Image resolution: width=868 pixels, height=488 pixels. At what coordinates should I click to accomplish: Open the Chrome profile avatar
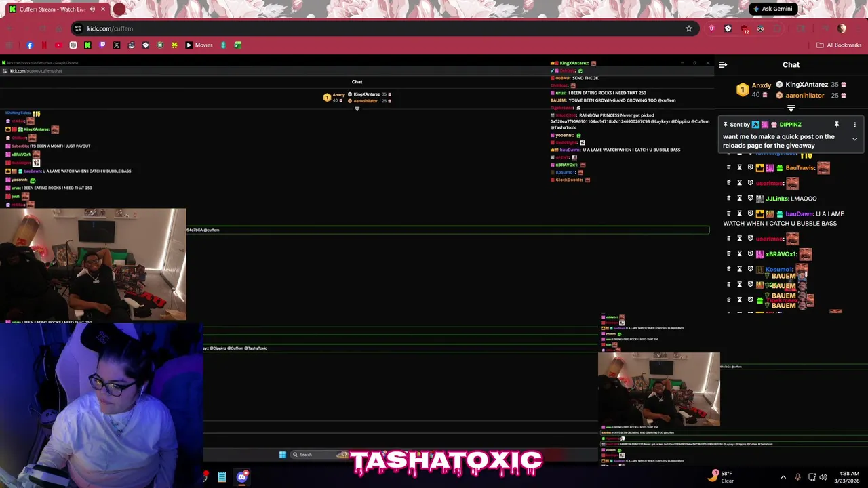tap(842, 28)
